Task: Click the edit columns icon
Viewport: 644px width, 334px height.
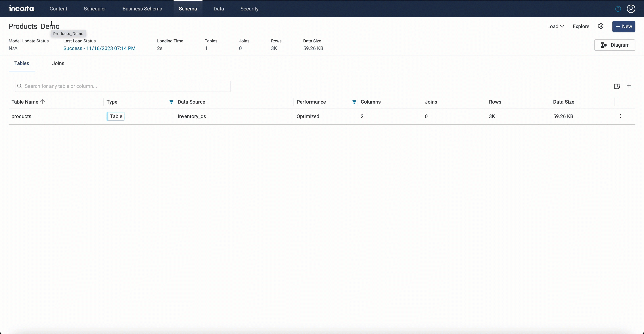Action: [x=617, y=87]
